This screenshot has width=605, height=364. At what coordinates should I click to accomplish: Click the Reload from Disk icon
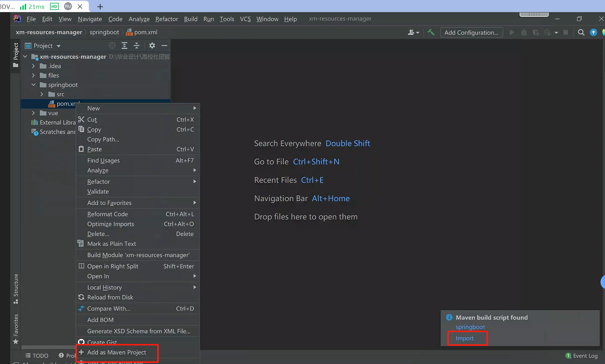(x=81, y=297)
